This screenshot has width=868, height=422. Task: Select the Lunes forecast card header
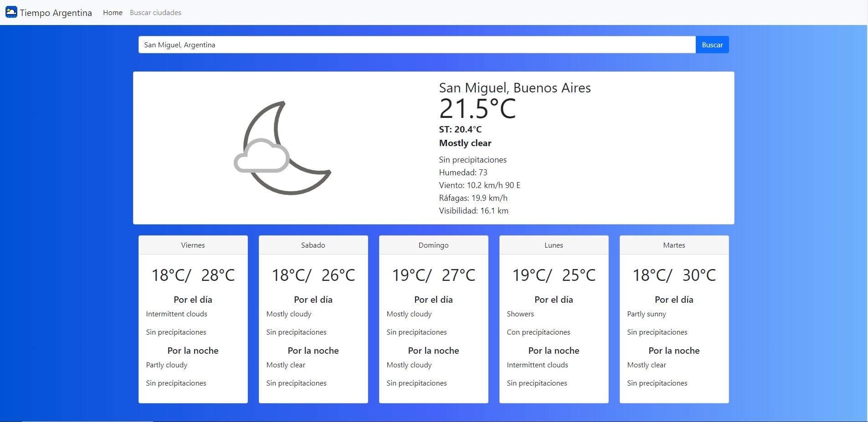pos(554,245)
